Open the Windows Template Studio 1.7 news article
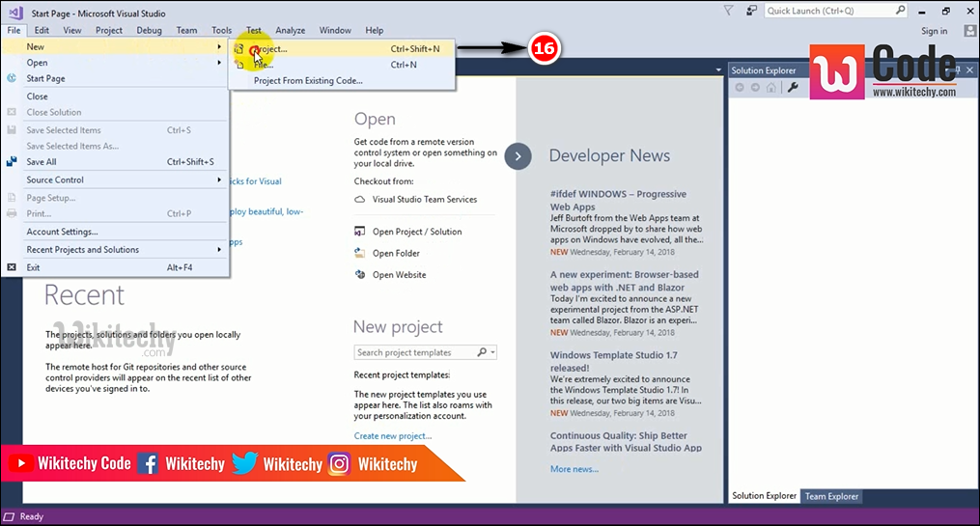980x526 pixels. 613,361
